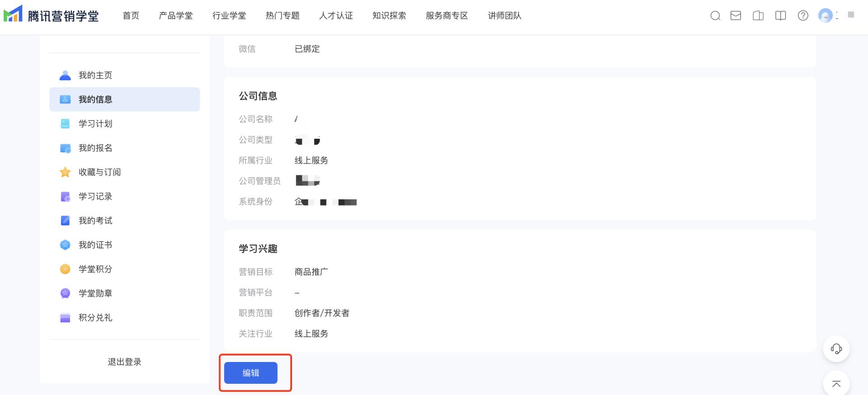868x395 pixels.
Task: Go to 首页 in top navigation
Action: pos(131,16)
